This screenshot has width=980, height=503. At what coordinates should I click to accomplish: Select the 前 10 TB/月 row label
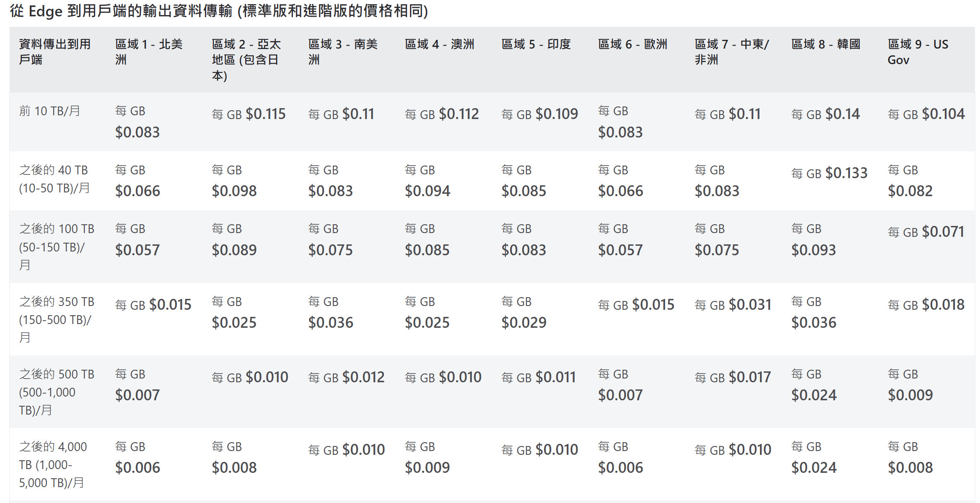pyautogui.click(x=49, y=111)
